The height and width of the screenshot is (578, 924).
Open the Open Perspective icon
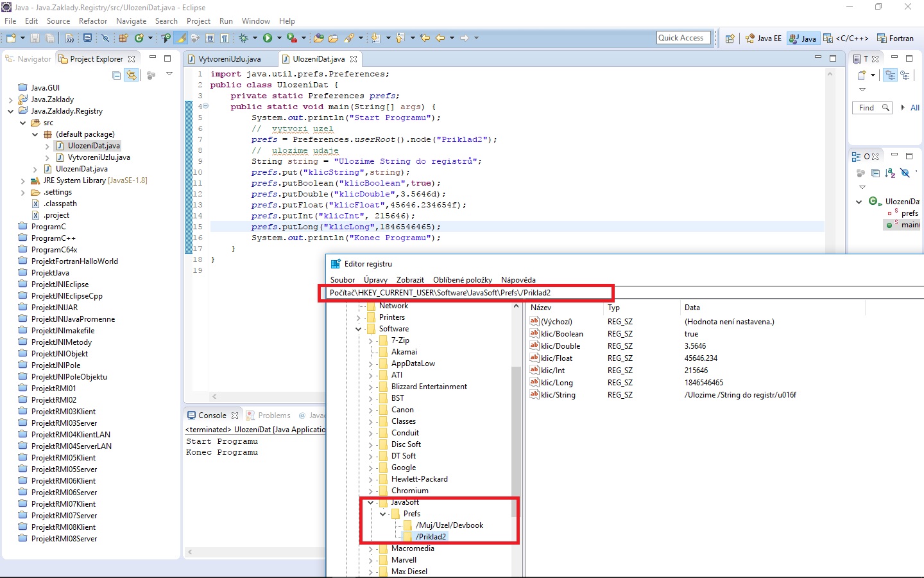[730, 39]
